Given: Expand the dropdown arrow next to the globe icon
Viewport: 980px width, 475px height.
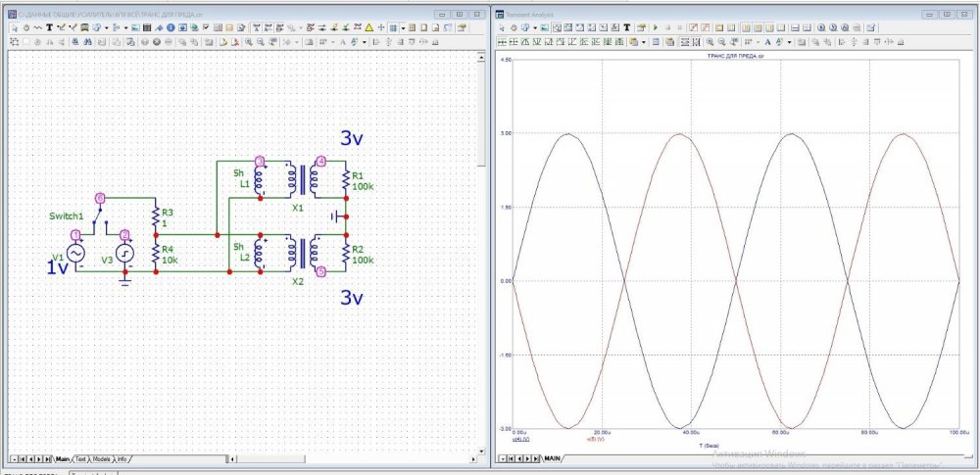Looking at the screenshot, I should click(x=108, y=28).
